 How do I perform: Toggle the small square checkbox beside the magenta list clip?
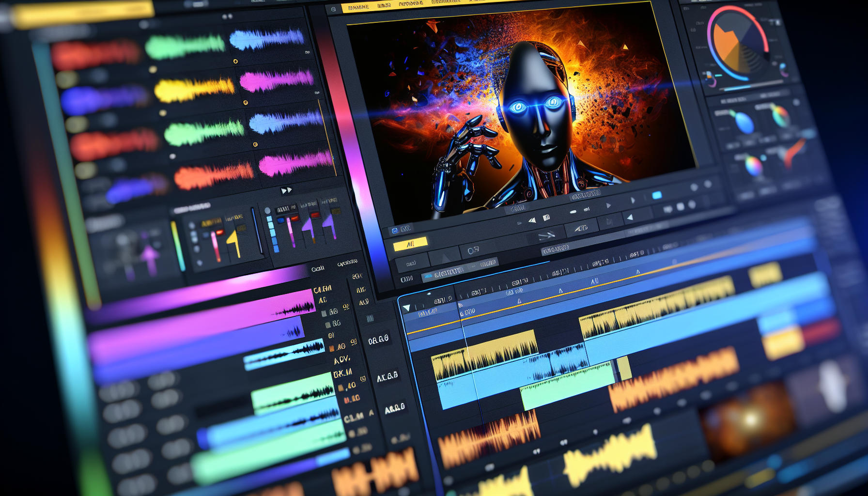click(324, 313)
